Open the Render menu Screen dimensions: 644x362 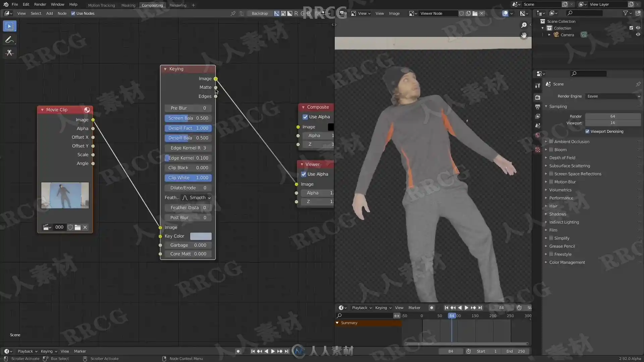click(x=40, y=4)
